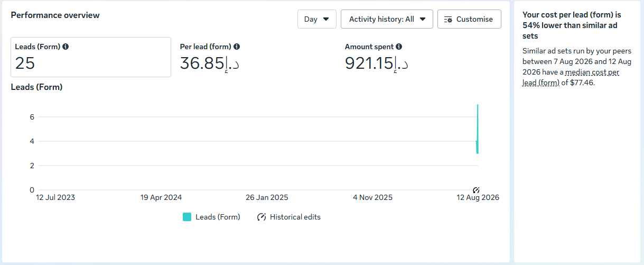Click the teal data spike on chart
644x265 pixels.
click(x=477, y=130)
